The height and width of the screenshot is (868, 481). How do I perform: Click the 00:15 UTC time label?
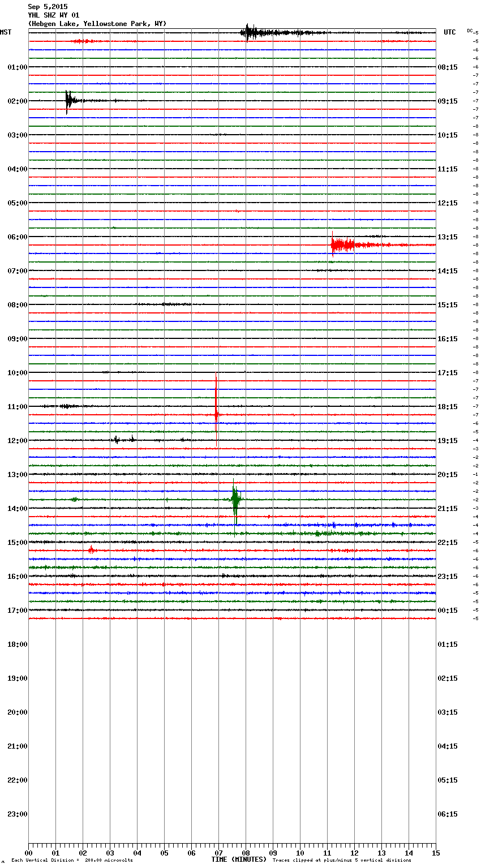[x=448, y=611]
